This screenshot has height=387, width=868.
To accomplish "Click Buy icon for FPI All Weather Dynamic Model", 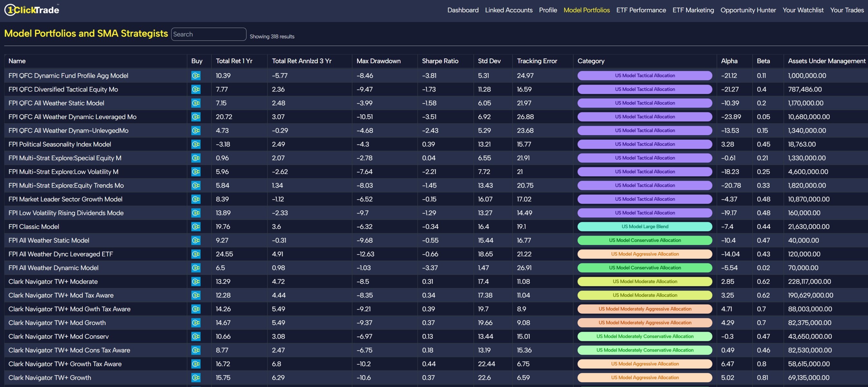I will click(x=196, y=268).
